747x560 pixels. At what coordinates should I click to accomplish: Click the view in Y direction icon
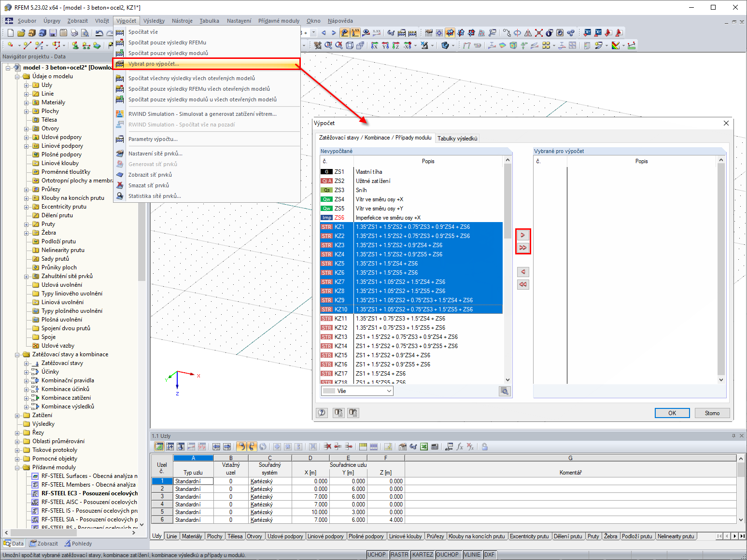click(x=385, y=45)
